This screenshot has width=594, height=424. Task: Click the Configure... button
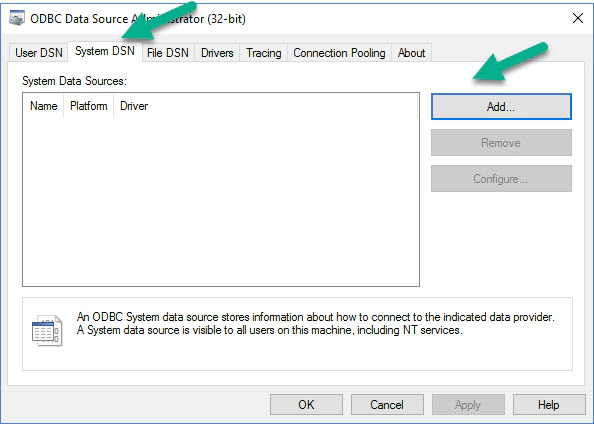[x=501, y=178]
